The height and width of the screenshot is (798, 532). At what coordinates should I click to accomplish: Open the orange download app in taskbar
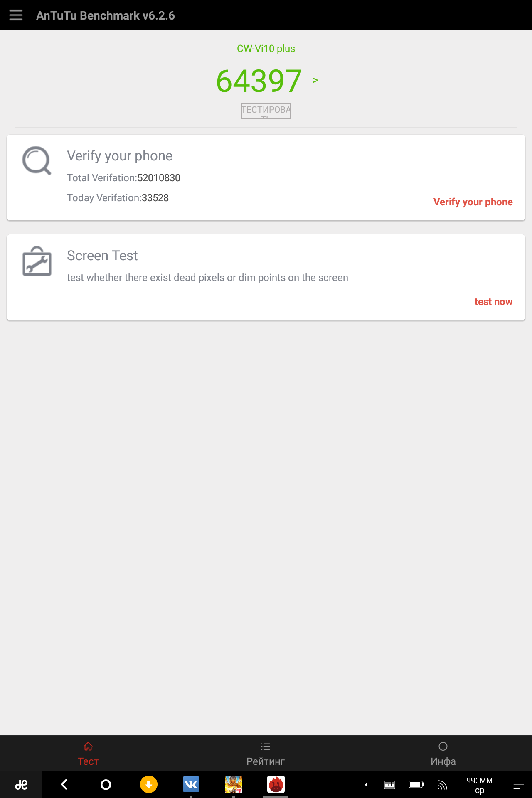pyautogui.click(x=149, y=785)
